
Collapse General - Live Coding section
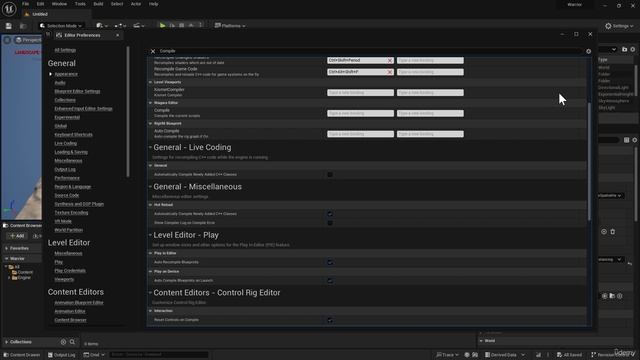(x=150, y=147)
